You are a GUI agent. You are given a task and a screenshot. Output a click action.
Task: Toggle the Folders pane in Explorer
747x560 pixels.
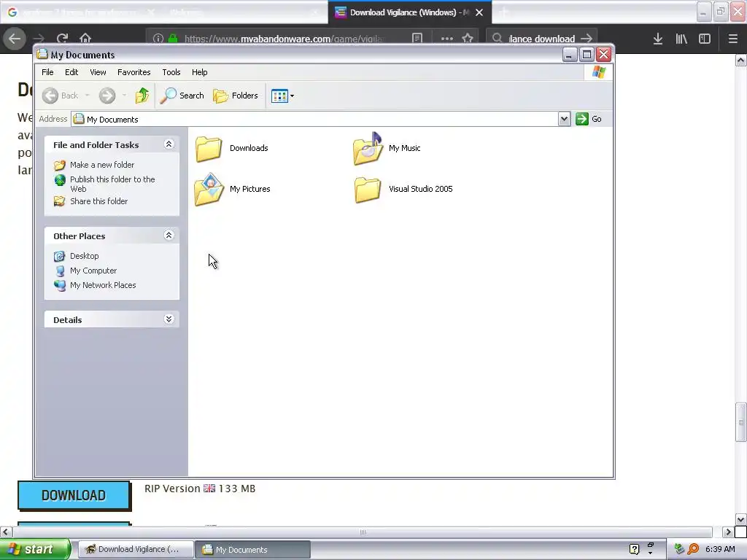(236, 96)
